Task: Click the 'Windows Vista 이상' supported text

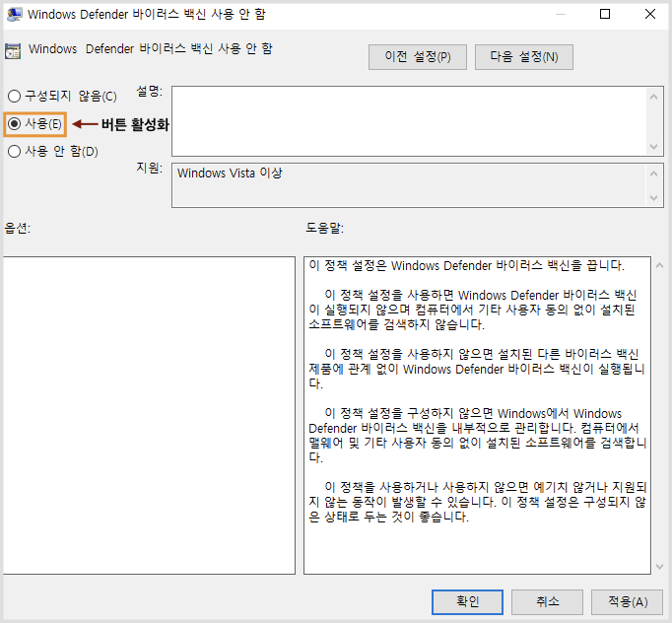Action: coord(230,173)
